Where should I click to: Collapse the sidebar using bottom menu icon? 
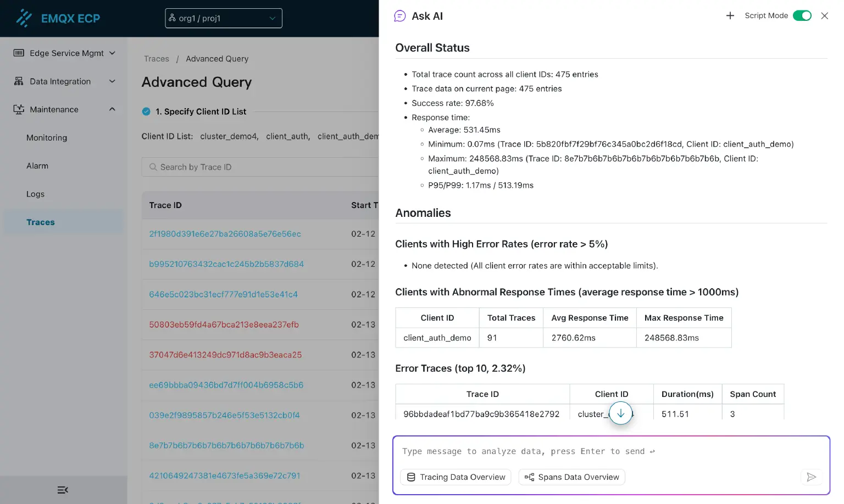pyautogui.click(x=63, y=490)
